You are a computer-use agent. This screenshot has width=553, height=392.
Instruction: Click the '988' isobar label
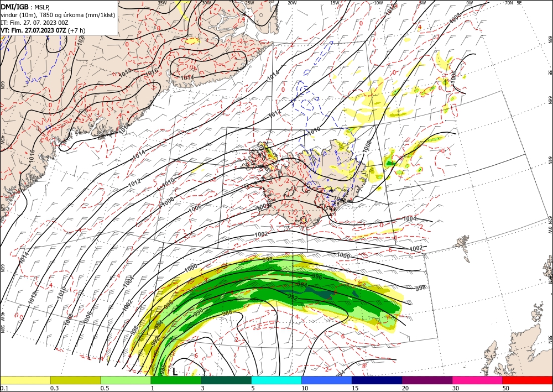[x=227, y=312]
